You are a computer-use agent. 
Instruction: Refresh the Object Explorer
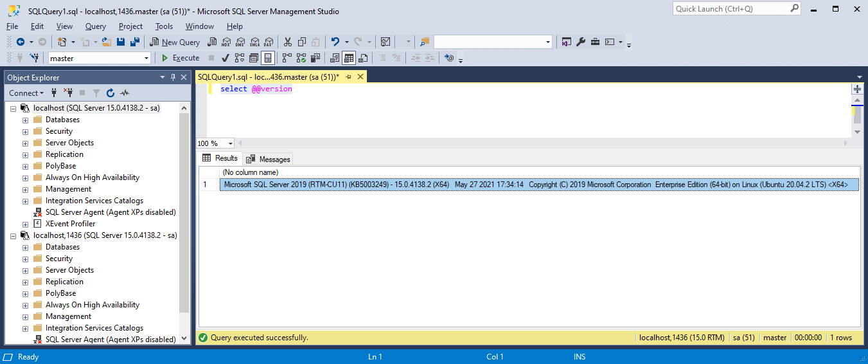[110, 93]
